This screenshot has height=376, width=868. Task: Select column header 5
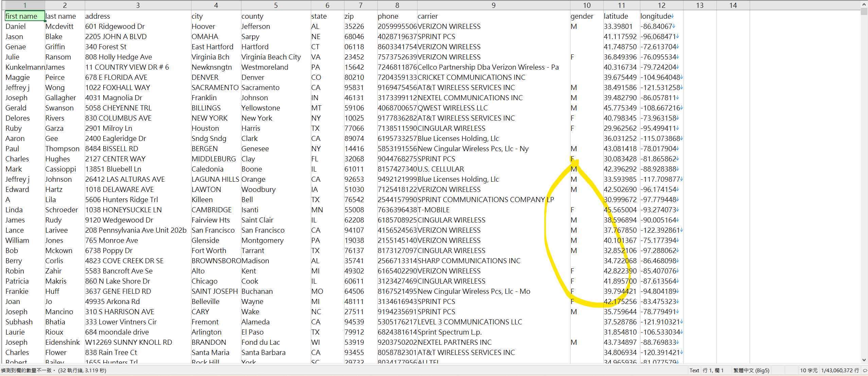[x=276, y=5]
